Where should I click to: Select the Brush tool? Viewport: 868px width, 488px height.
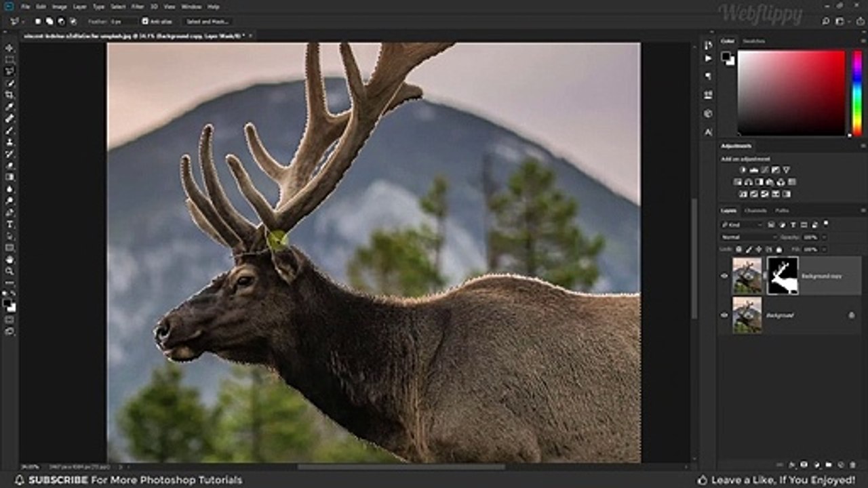point(9,130)
